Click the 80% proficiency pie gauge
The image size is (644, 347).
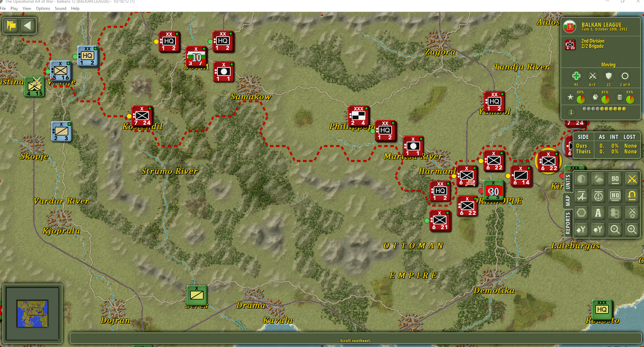(x=580, y=100)
